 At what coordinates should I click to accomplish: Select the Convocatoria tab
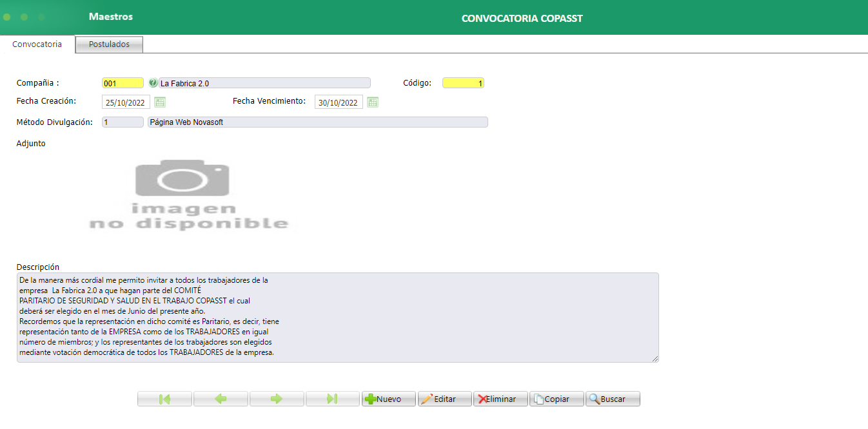click(x=37, y=44)
